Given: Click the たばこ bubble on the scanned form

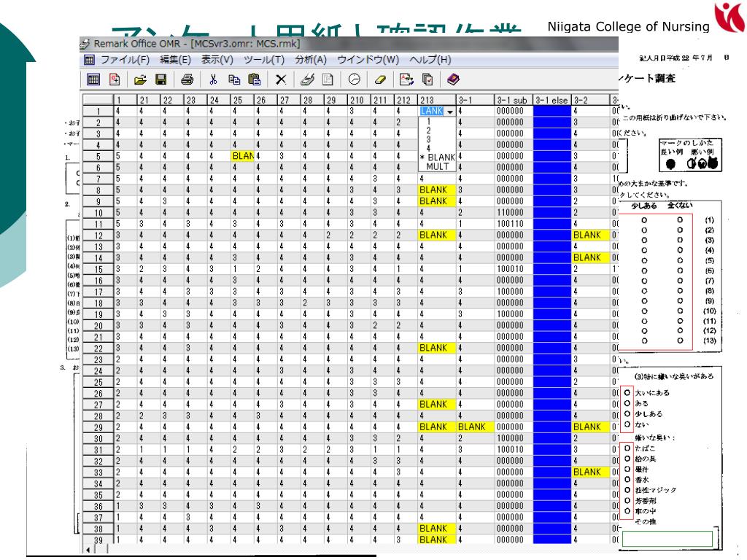Looking at the screenshot, I should pos(627,448).
